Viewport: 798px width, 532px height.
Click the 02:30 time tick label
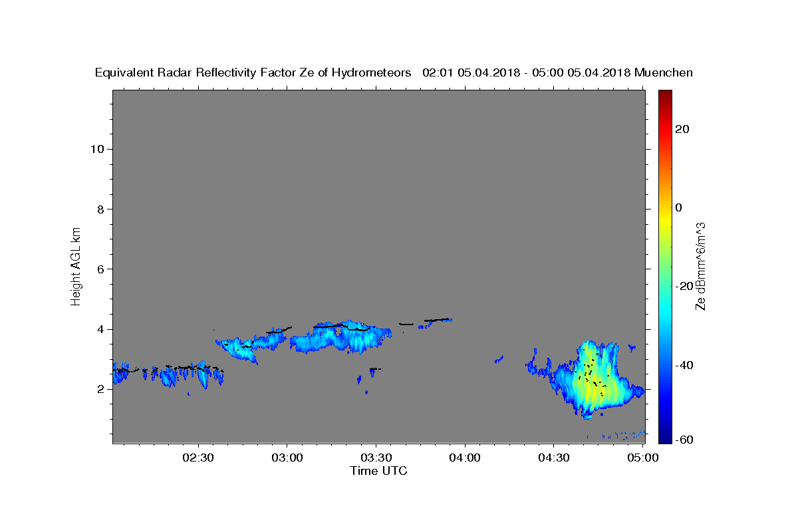pyautogui.click(x=198, y=458)
